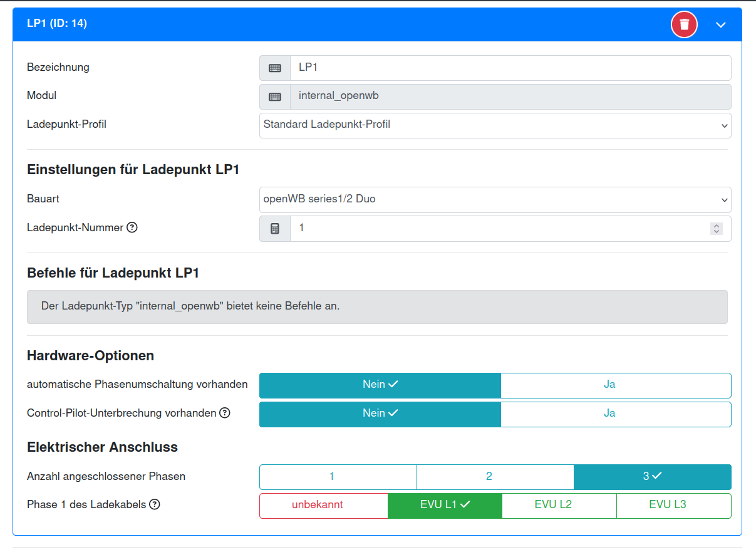Select EVU L1 for cable phase 1
This screenshot has height=552, width=756.
click(x=445, y=506)
